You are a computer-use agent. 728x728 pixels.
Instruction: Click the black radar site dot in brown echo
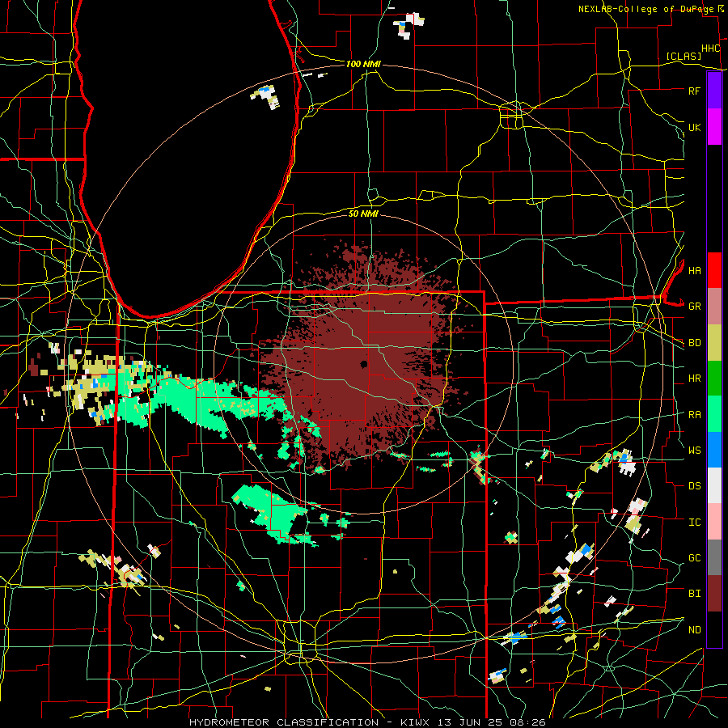363,365
